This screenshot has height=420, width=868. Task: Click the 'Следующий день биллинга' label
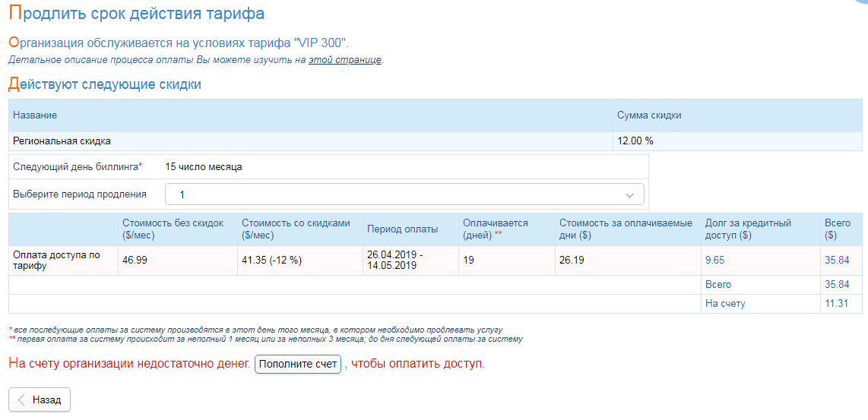78,166
